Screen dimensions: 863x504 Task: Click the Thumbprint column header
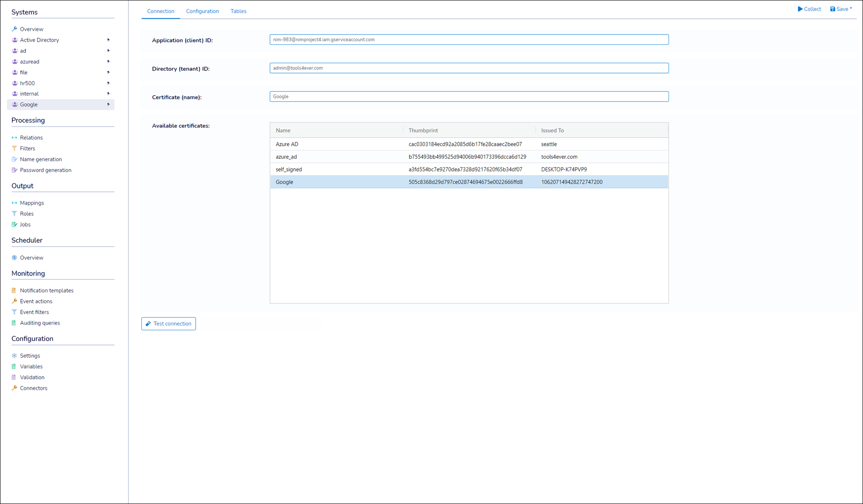pyautogui.click(x=423, y=130)
